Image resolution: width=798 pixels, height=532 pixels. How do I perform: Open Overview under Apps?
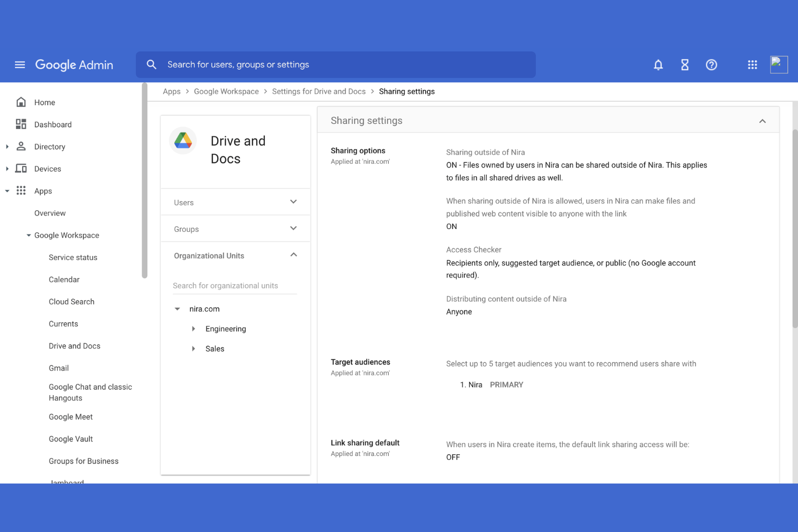tap(50, 213)
